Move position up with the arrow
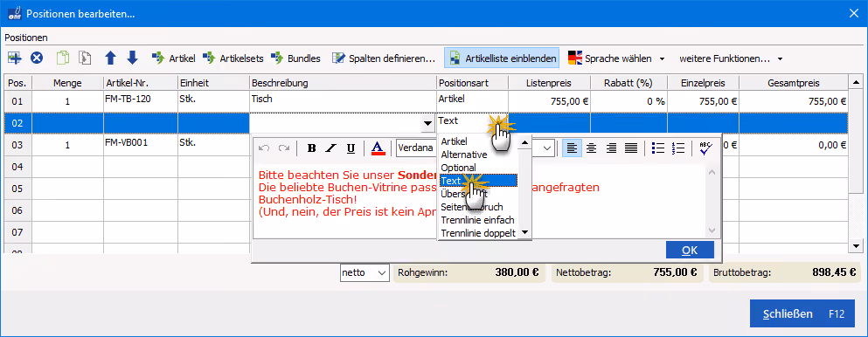The width and height of the screenshot is (868, 337). point(111,58)
